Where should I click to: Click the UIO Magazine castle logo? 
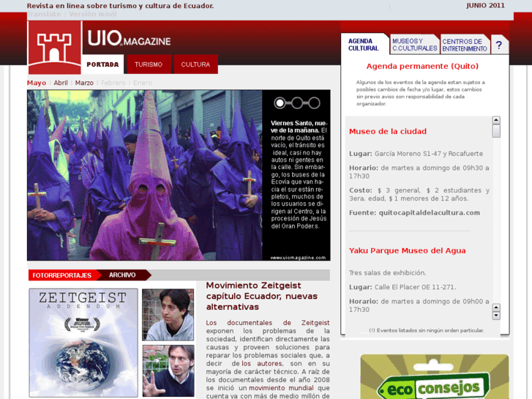[x=55, y=47]
